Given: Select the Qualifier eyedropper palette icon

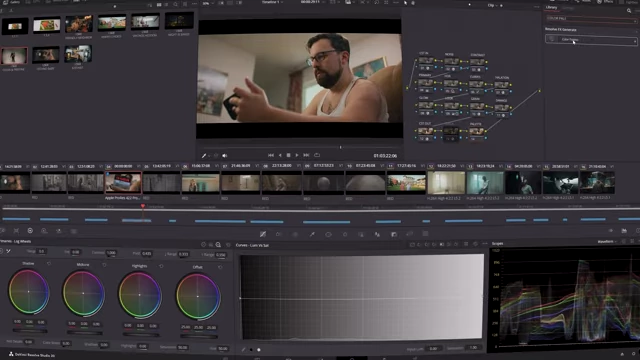Looking at the screenshot, I should (x=312, y=234).
